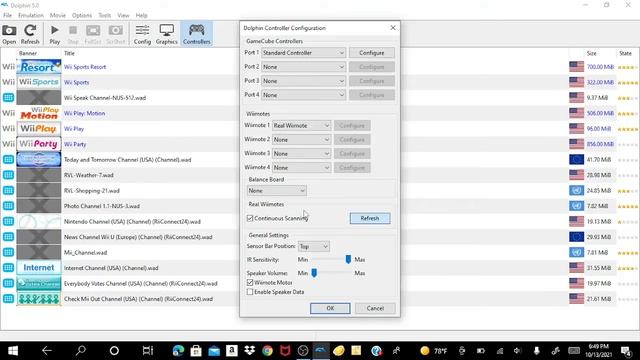This screenshot has height=360, width=640.
Task: Open Port 1 controller dropdown
Action: pyautogui.click(x=303, y=53)
